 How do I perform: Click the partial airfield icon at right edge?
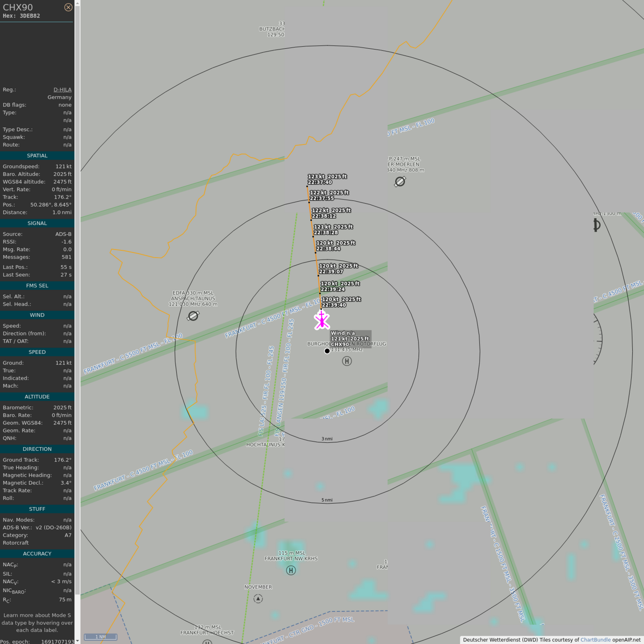597,225
